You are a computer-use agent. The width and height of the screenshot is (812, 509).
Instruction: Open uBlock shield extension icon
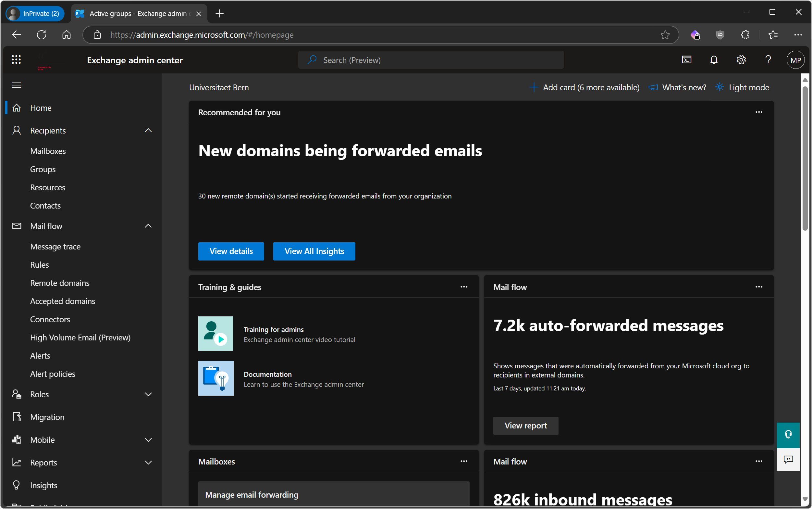(x=720, y=35)
